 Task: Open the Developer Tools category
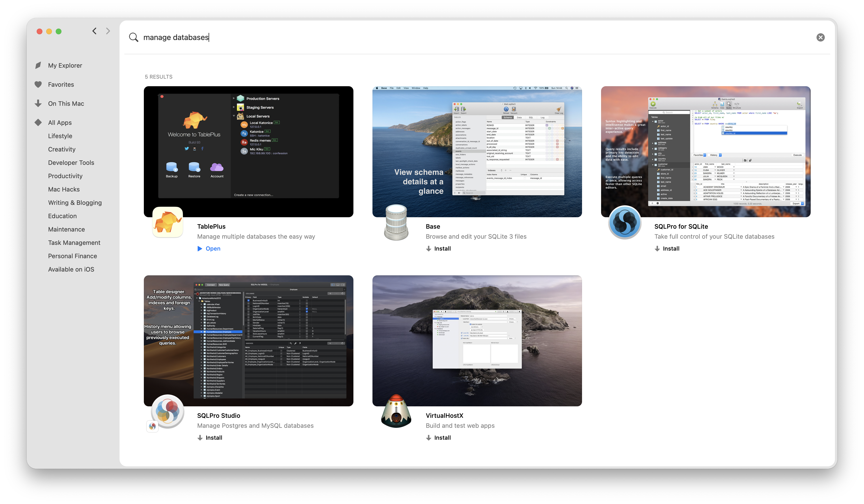tap(71, 163)
